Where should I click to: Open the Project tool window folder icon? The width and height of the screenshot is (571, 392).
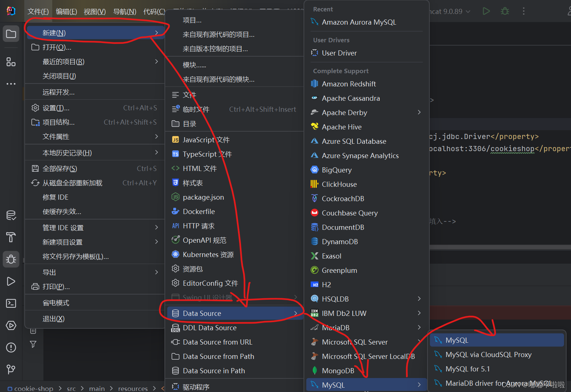[11, 34]
